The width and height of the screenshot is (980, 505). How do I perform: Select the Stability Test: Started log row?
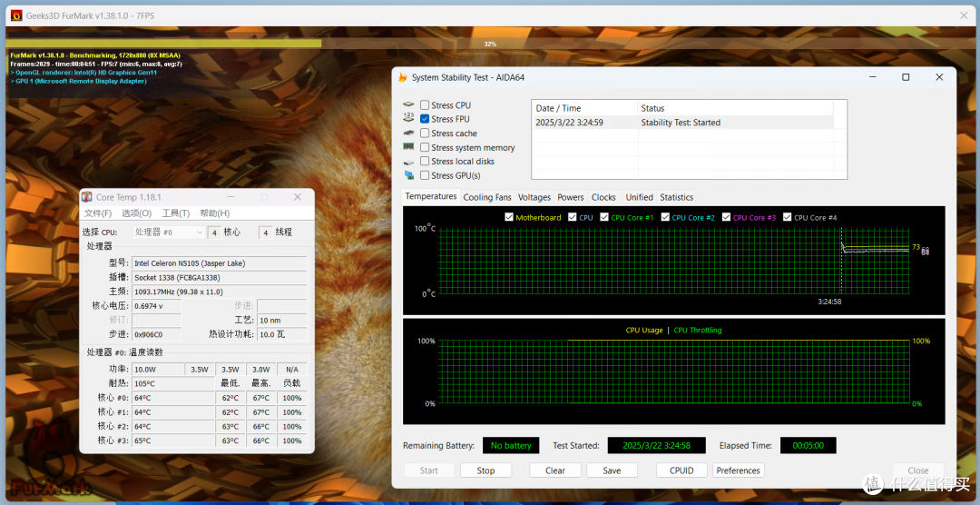click(682, 123)
